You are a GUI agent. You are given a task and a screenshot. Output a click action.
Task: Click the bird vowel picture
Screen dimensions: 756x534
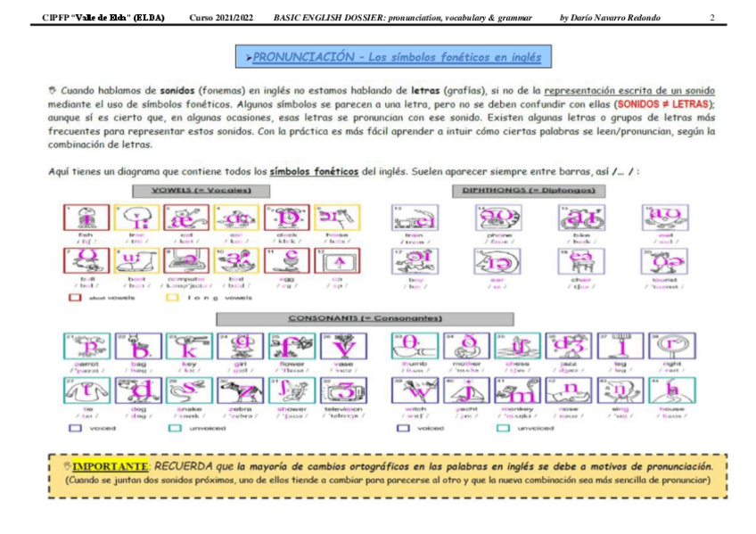pos(236,260)
